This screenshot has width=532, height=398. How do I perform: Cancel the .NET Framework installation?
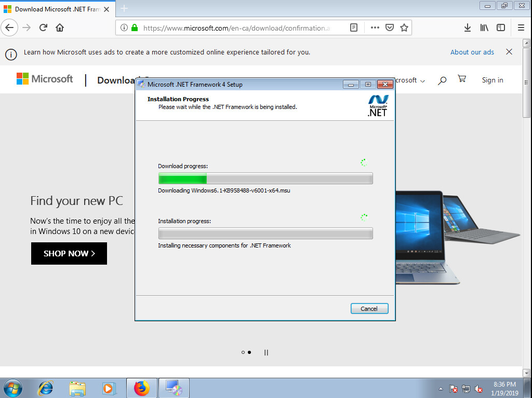click(369, 309)
